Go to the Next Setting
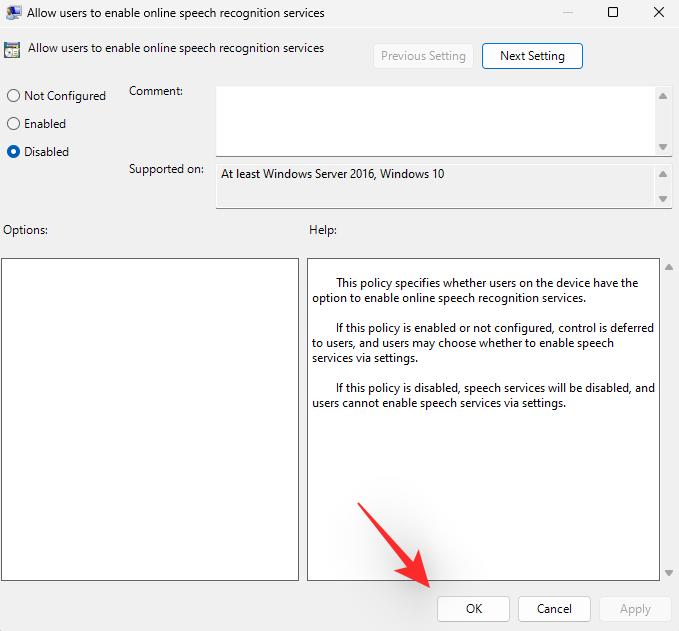679x631 pixels. pyautogui.click(x=532, y=56)
